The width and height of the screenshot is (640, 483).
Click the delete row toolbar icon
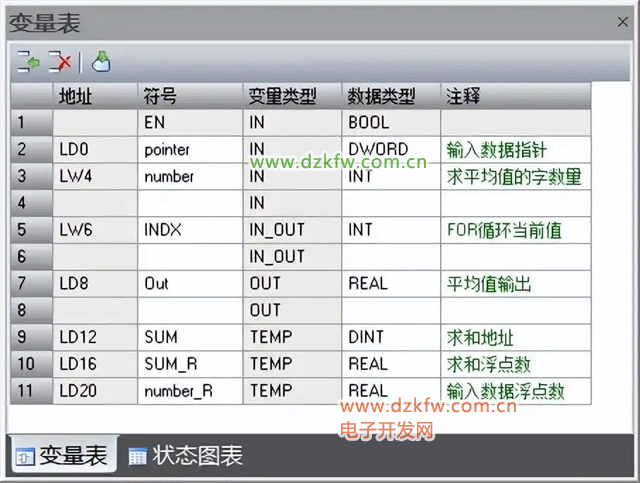point(59,62)
